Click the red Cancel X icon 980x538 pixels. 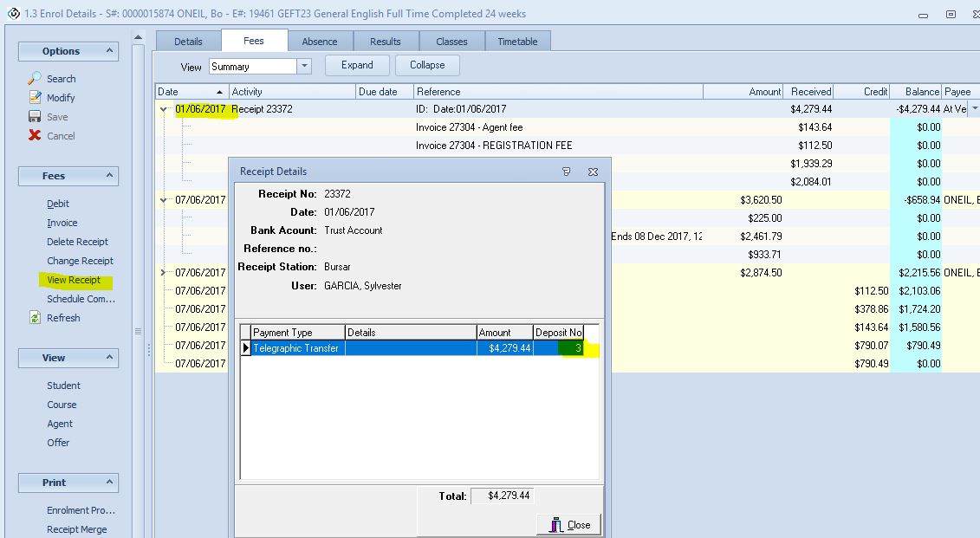35,136
